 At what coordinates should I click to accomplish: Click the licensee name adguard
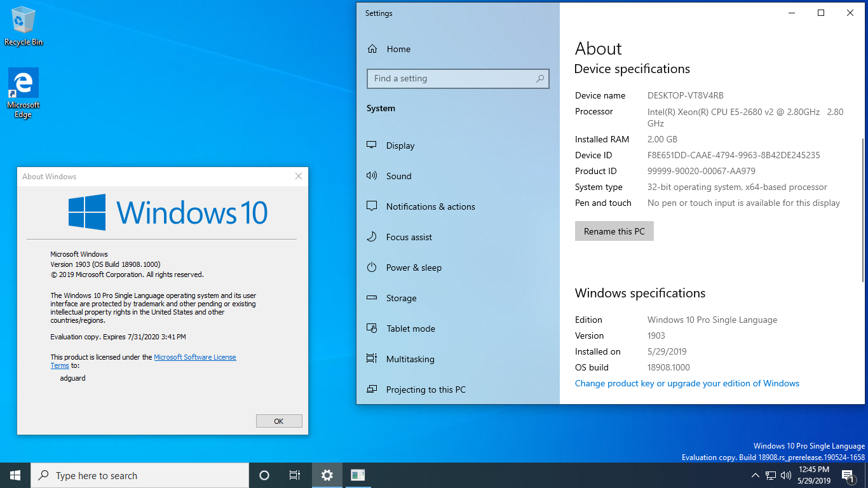pos(72,378)
